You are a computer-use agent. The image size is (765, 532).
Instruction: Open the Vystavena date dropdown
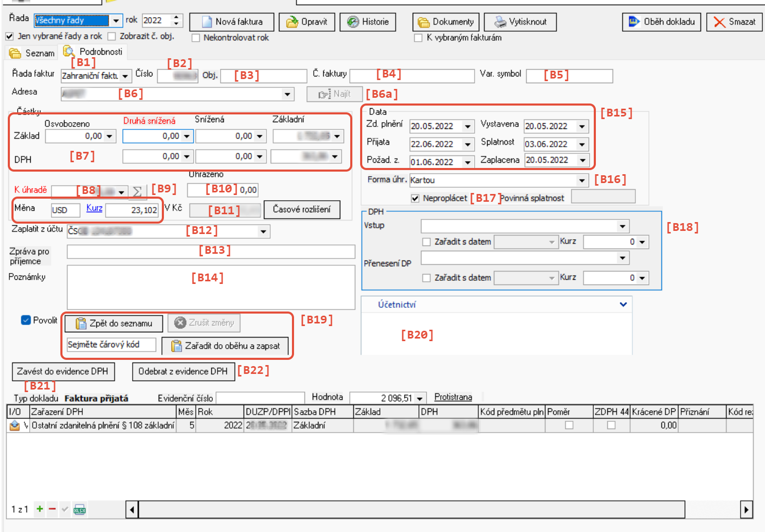point(582,126)
